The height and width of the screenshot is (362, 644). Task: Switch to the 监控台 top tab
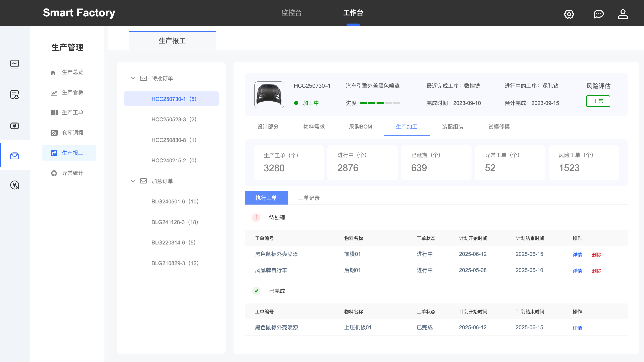coord(291,13)
